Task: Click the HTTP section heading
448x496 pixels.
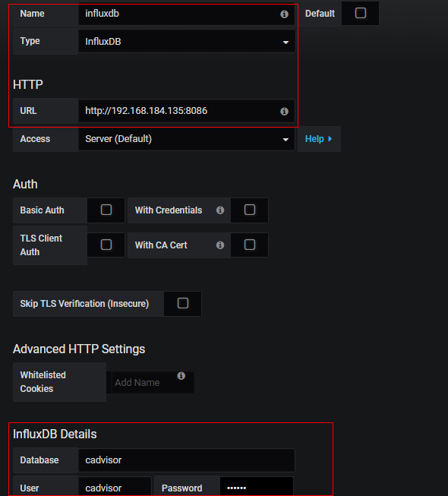Action: [x=28, y=85]
